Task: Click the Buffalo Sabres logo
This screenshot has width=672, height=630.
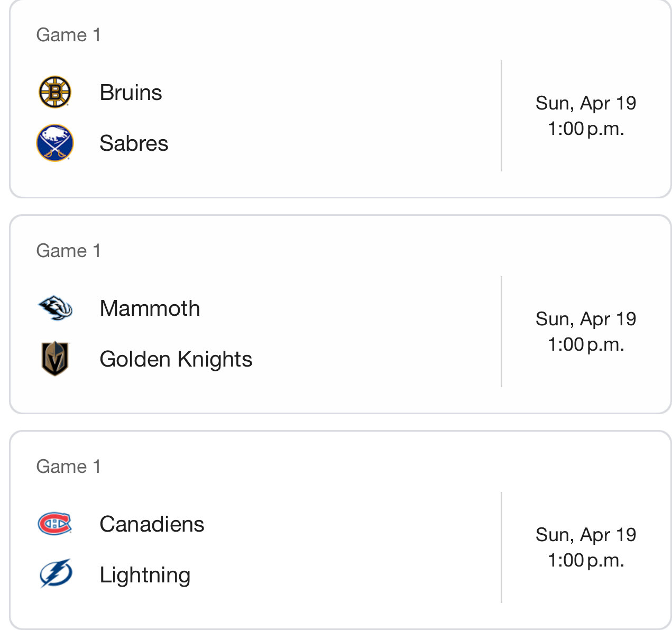Action: pyautogui.click(x=55, y=143)
